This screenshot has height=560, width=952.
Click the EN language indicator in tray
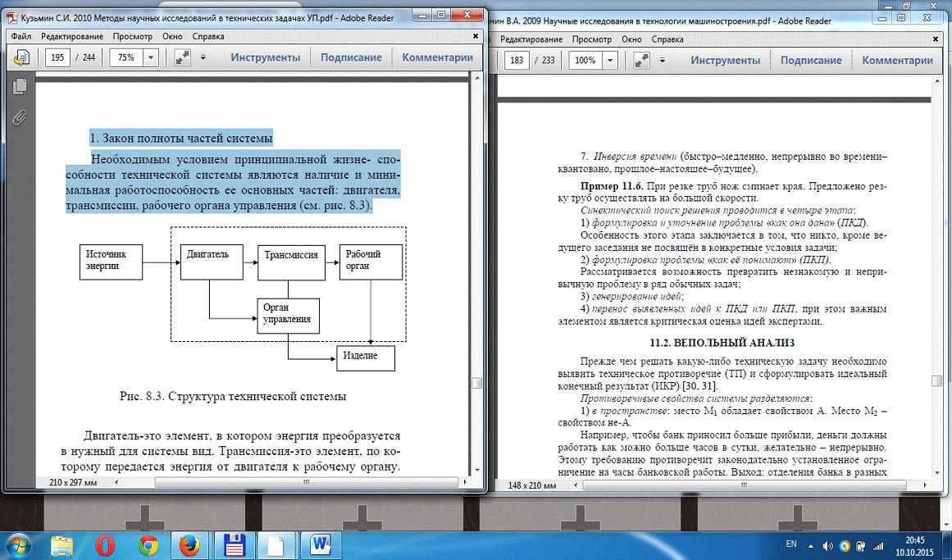(791, 544)
